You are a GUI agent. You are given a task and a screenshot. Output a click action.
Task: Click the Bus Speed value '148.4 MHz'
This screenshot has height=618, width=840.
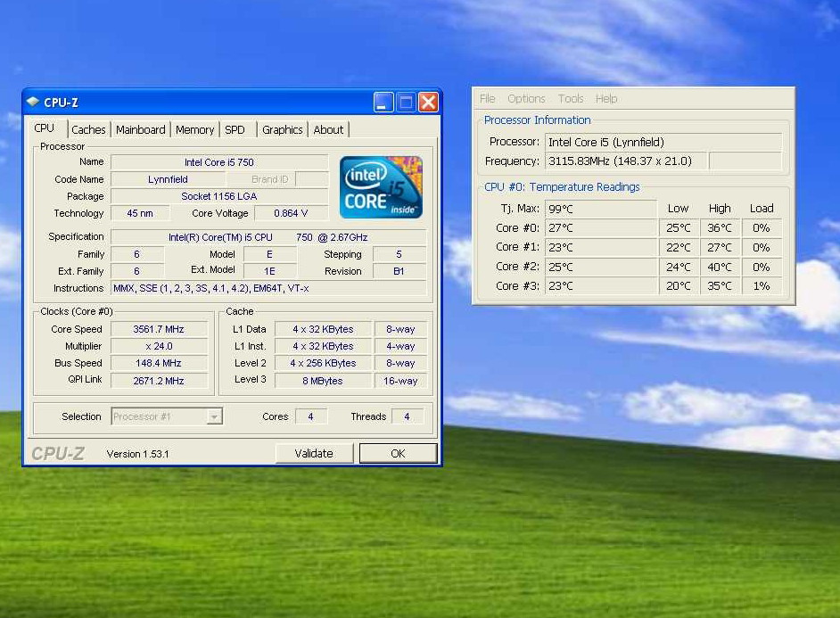pos(159,363)
